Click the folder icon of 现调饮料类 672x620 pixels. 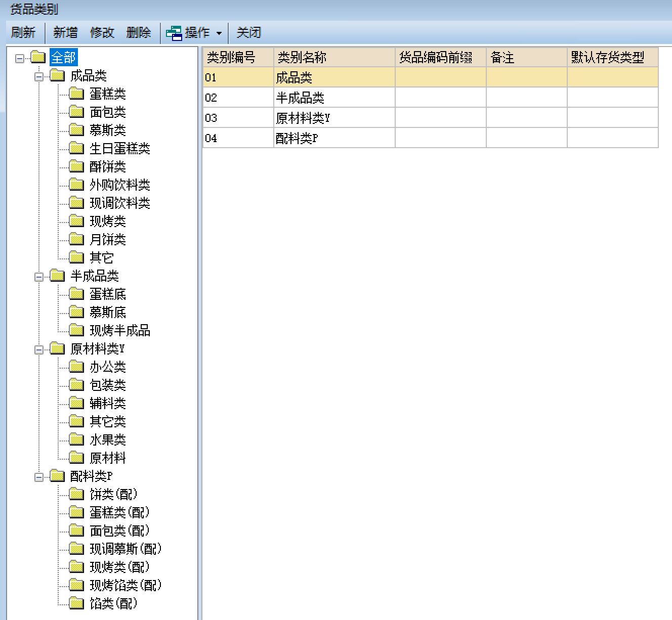76,203
